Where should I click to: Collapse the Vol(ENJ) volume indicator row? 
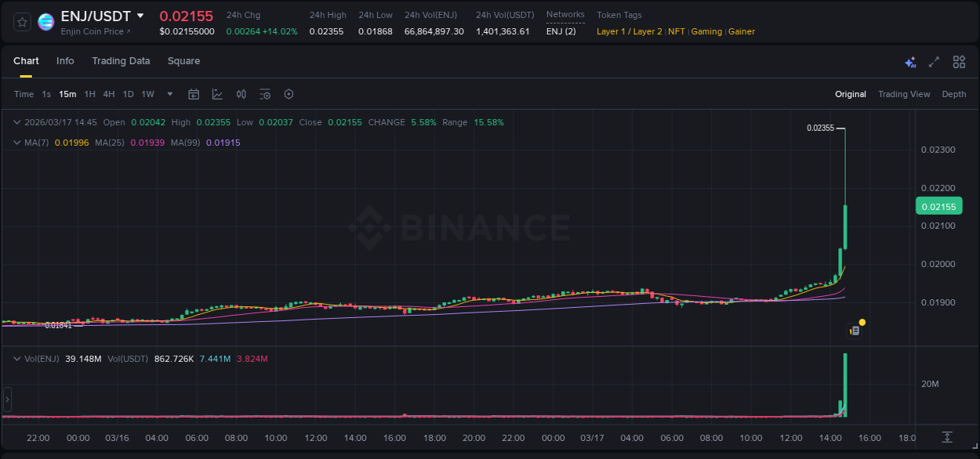[x=16, y=359]
